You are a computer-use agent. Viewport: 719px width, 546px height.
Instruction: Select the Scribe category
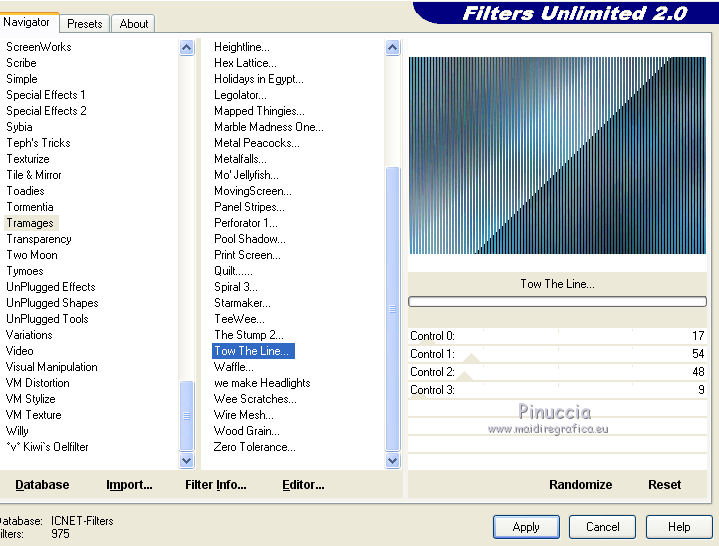pyautogui.click(x=21, y=63)
